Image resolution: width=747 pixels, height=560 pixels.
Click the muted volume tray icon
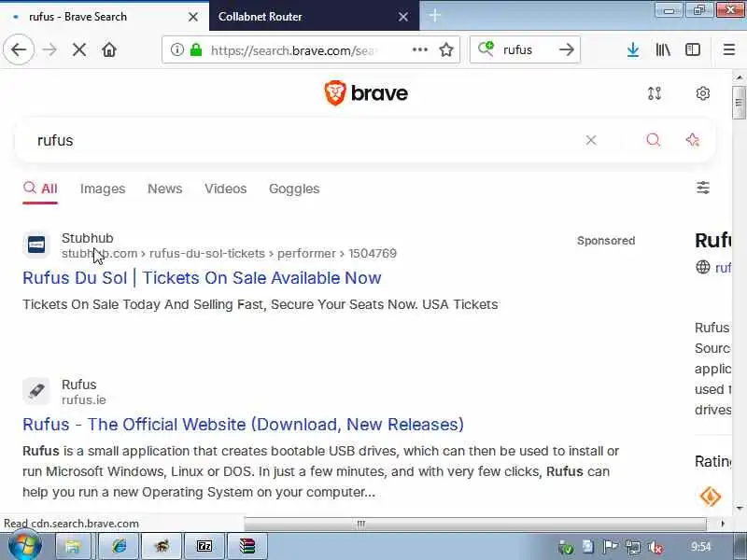point(656,547)
